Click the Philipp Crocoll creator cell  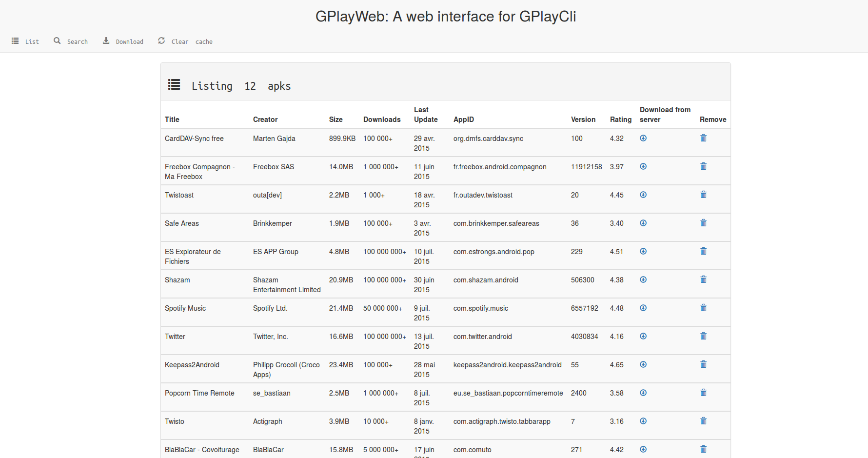(x=286, y=370)
